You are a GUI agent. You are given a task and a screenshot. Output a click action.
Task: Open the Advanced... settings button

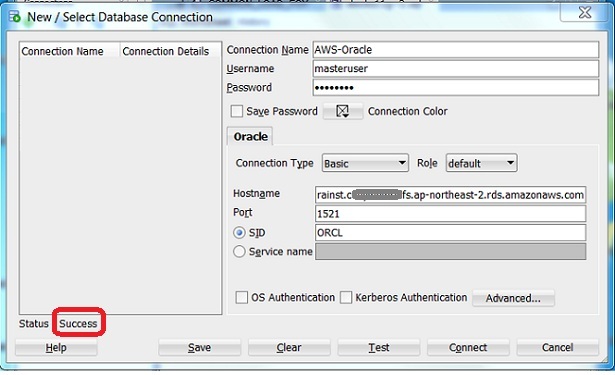click(513, 298)
